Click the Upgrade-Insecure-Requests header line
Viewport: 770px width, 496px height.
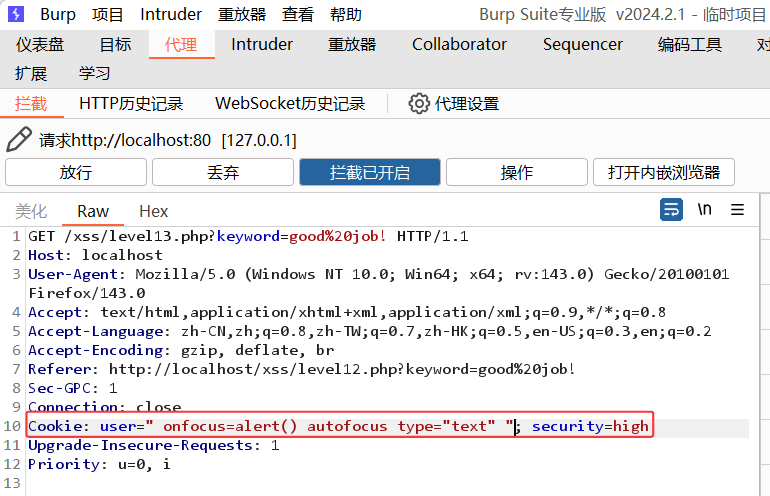coord(154,445)
